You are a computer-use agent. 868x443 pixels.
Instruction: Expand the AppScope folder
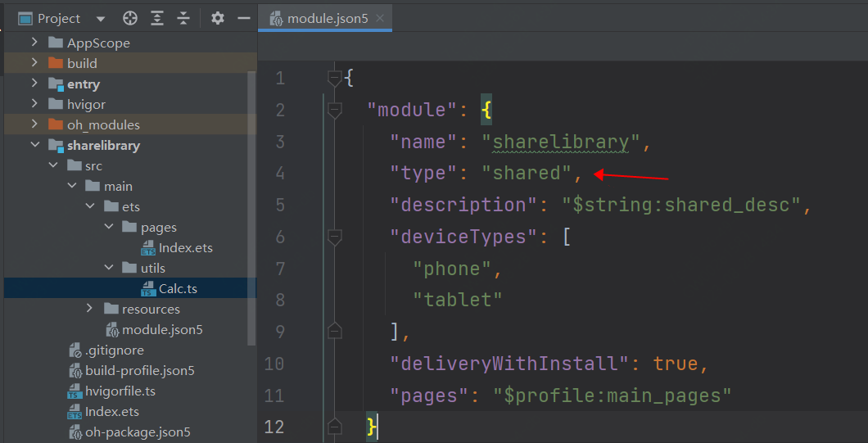[x=34, y=43]
